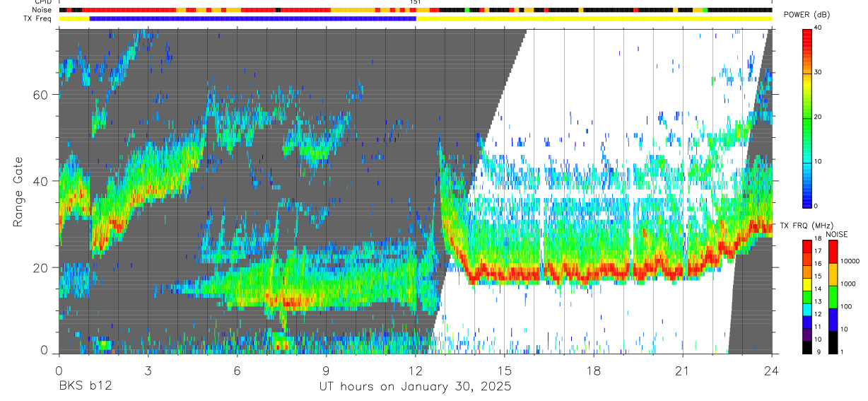The width and height of the screenshot is (868, 401).
Task: Click the blue portion of the TX Freq strip
Action: pos(252,19)
